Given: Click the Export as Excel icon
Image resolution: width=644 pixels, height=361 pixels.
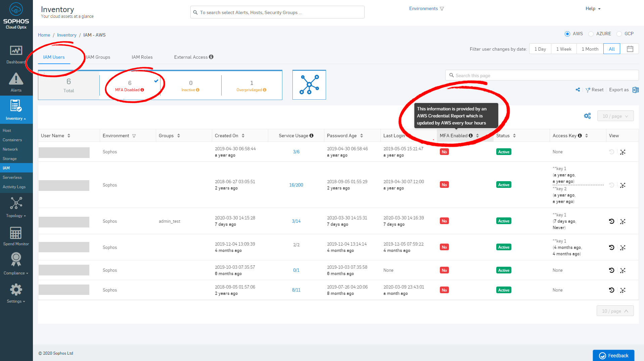Looking at the screenshot, I should pyautogui.click(x=636, y=90).
